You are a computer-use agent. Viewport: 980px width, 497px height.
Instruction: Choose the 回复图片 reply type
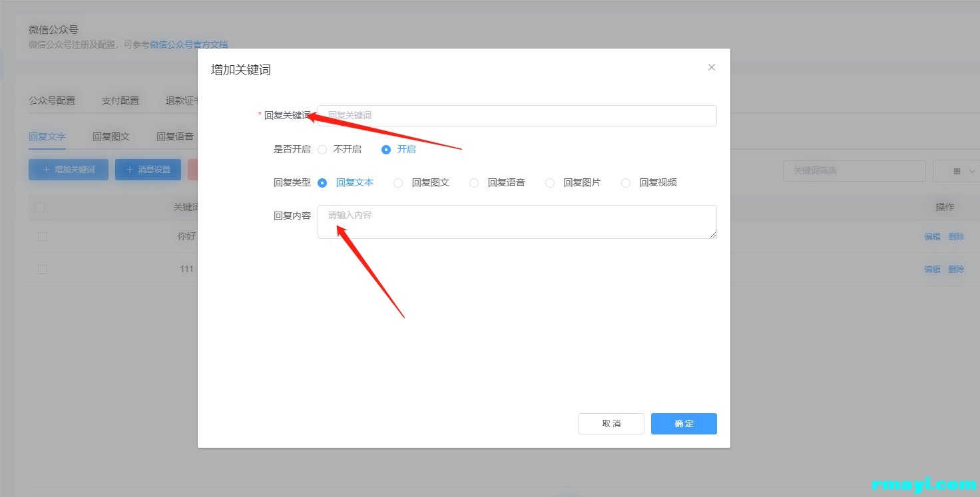573,182
